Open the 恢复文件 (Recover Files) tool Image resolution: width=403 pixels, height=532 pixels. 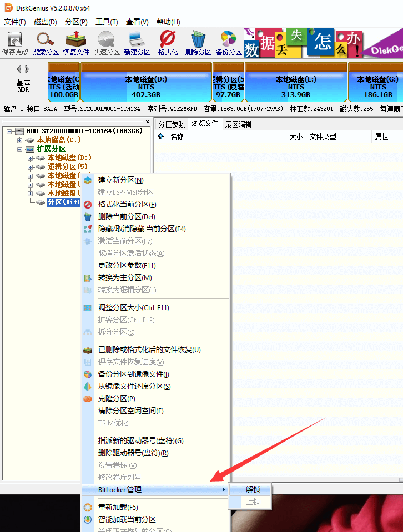(76, 43)
